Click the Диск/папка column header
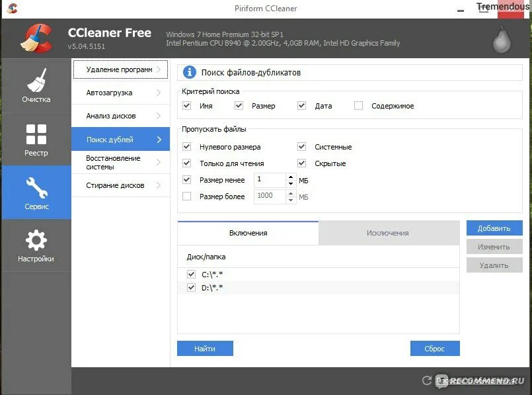Screen dimensions: 532x395 [206, 257]
